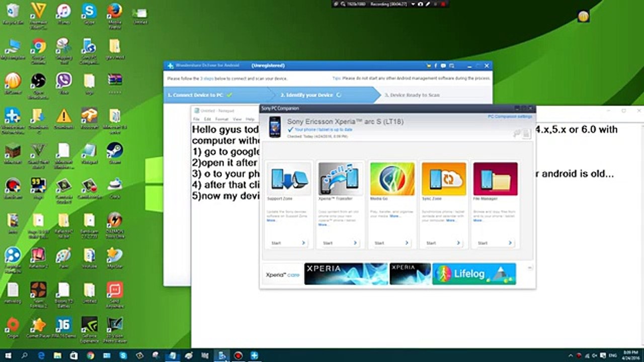Open File Explorer from the taskbar

click(x=57, y=356)
